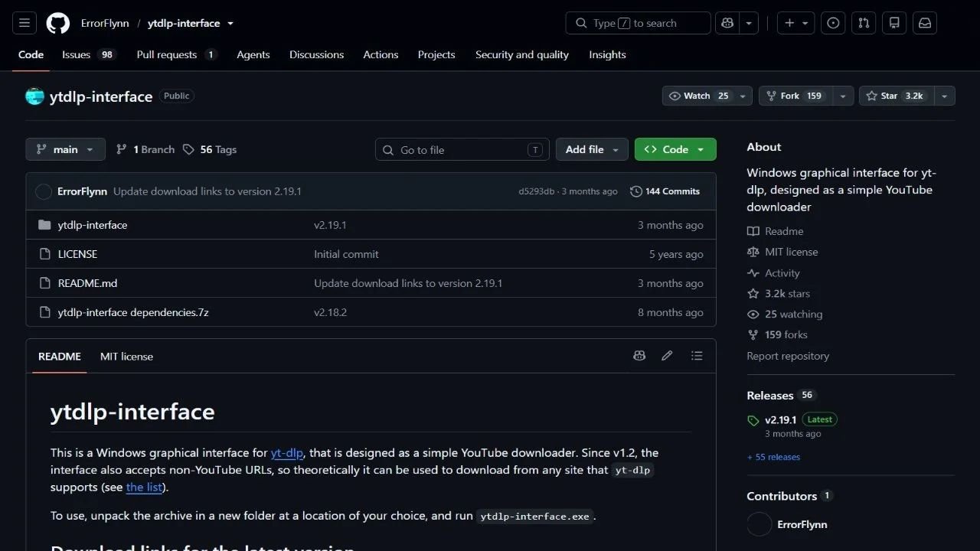Select the MIT license tab in file viewer
The image size is (980, 551).
126,356
